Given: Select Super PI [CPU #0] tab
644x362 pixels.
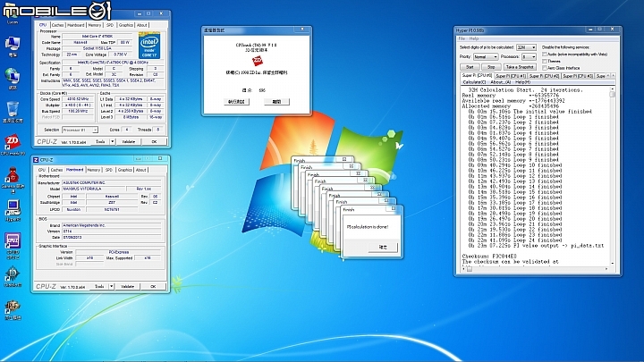Looking at the screenshot, I should point(477,75).
